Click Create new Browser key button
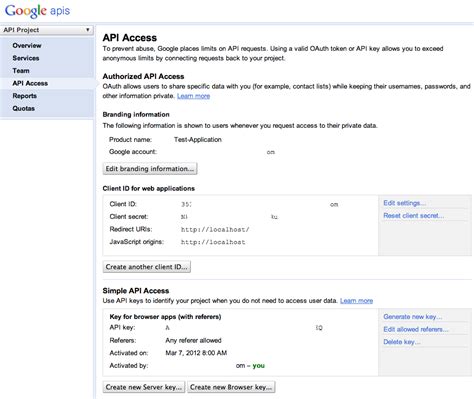 tap(231, 387)
